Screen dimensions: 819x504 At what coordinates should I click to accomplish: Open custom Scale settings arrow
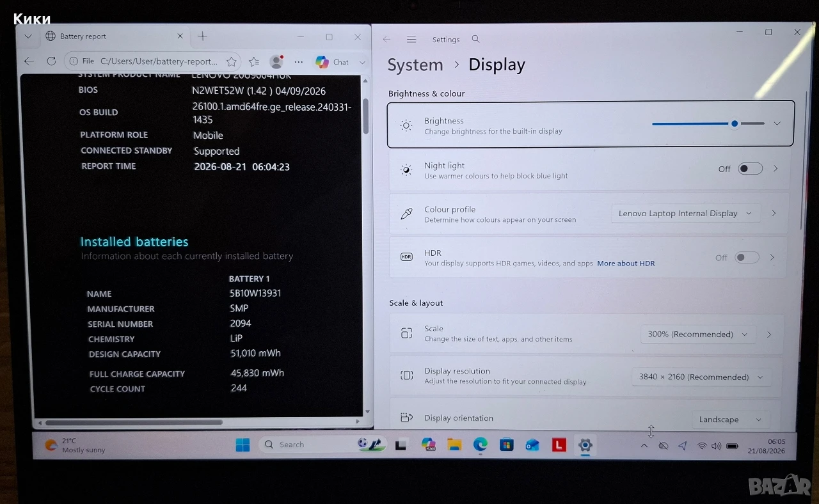pos(769,335)
